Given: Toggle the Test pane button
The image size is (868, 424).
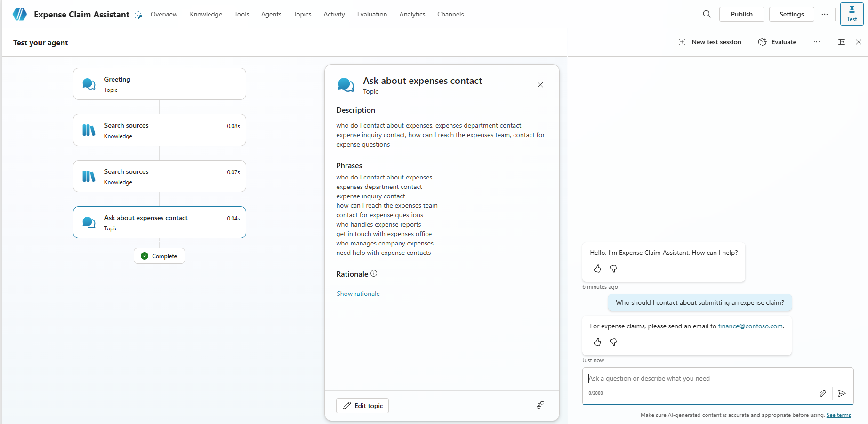Looking at the screenshot, I should pyautogui.click(x=852, y=14).
